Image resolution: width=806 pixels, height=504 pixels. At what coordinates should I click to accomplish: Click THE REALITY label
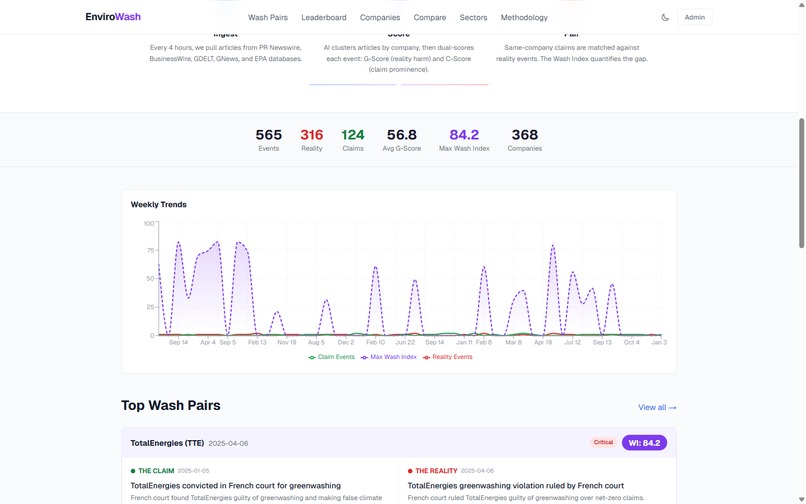[x=436, y=471]
